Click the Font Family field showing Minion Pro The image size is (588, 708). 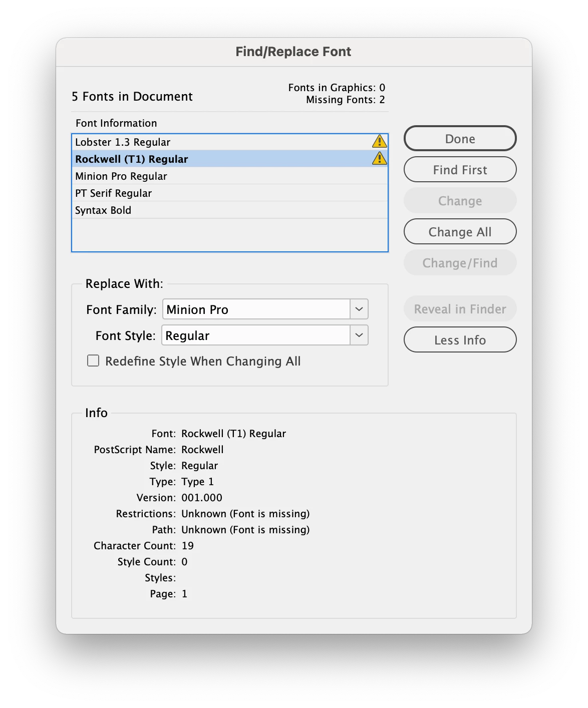(256, 309)
